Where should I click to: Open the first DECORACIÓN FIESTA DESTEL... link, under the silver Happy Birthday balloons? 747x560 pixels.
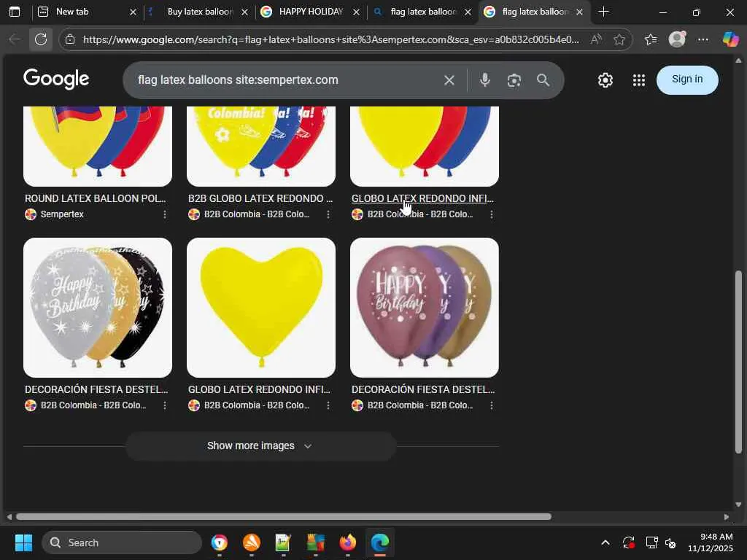coord(96,389)
